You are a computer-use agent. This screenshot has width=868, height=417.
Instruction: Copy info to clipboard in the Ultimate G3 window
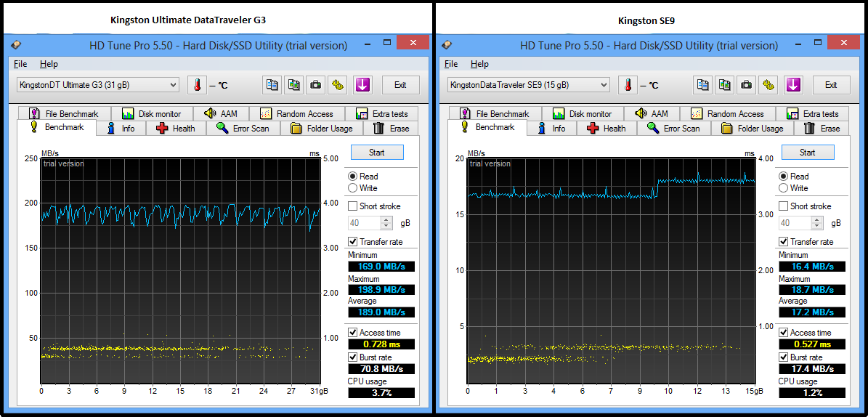(x=272, y=85)
